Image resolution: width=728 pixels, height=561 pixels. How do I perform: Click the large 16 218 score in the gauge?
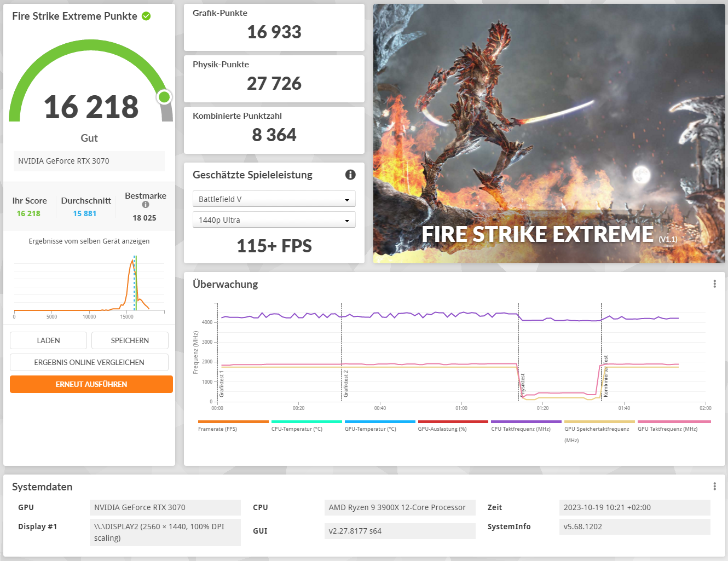(x=91, y=107)
